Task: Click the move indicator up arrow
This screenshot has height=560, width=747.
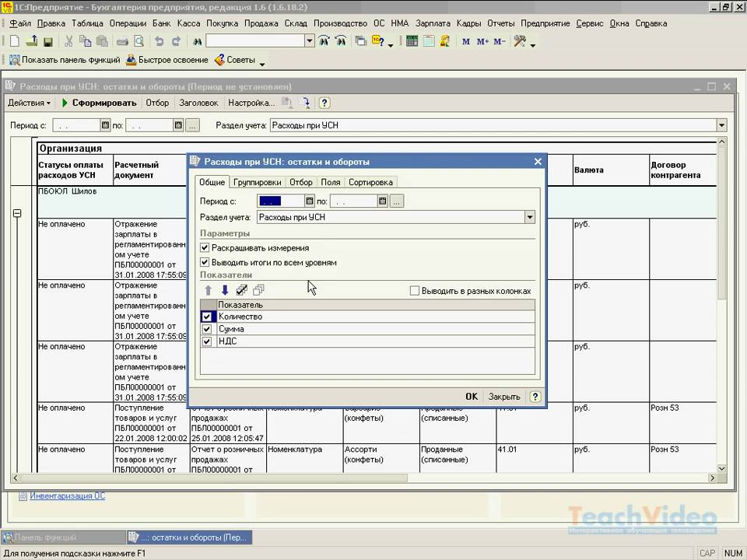Action: pos(209,290)
